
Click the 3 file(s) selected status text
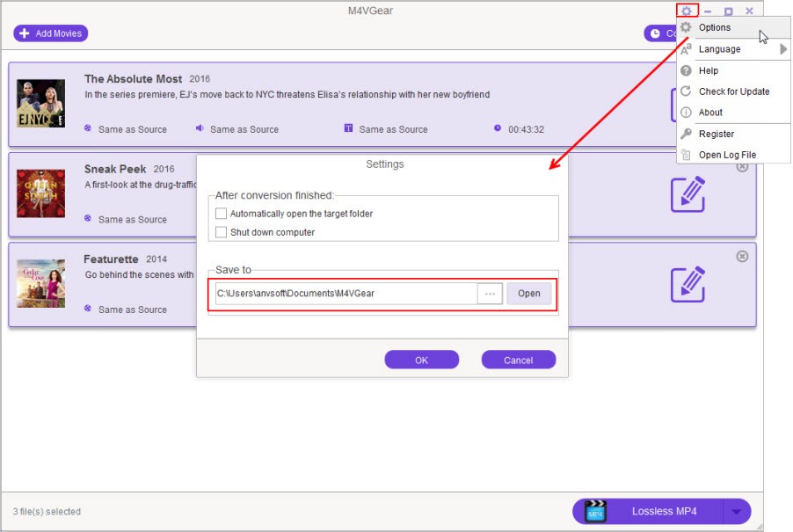[47, 512]
